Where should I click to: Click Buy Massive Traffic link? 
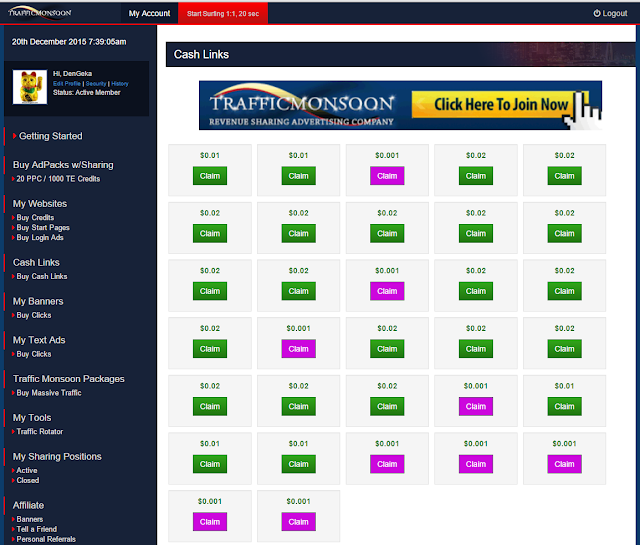click(49, 393)
